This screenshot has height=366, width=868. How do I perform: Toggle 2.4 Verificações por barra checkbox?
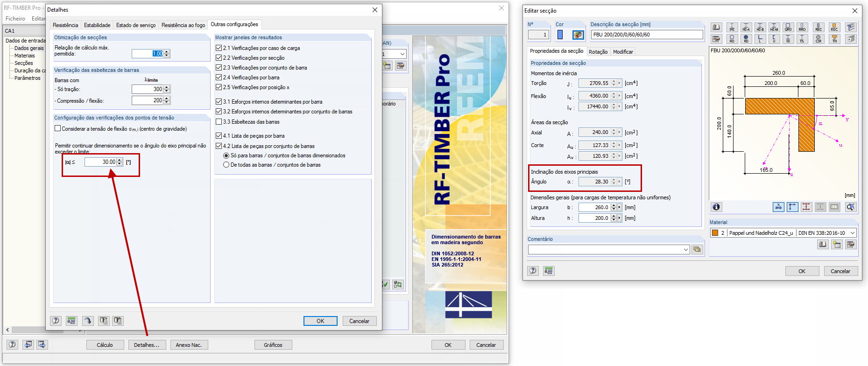coord(219,77)
